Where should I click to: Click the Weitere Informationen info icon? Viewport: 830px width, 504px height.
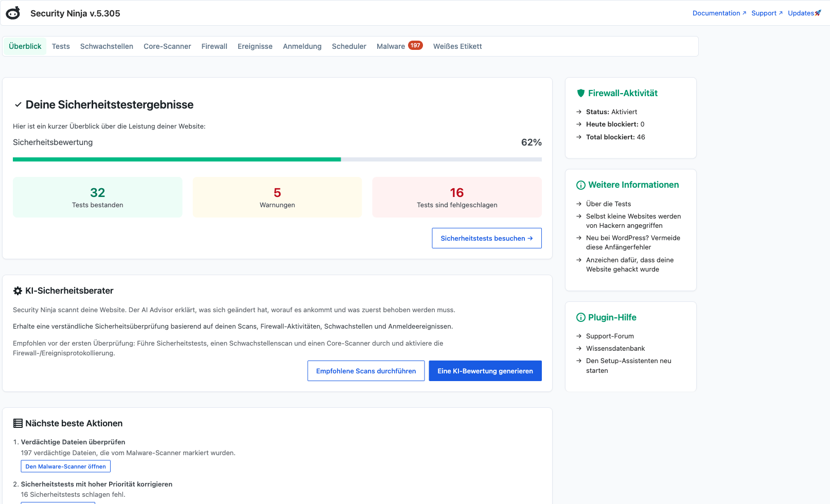tap(581, 185)
